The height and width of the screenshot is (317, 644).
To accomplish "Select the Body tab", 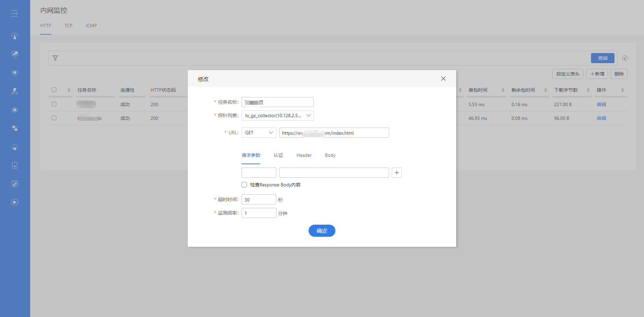I will tap(330, 155).
